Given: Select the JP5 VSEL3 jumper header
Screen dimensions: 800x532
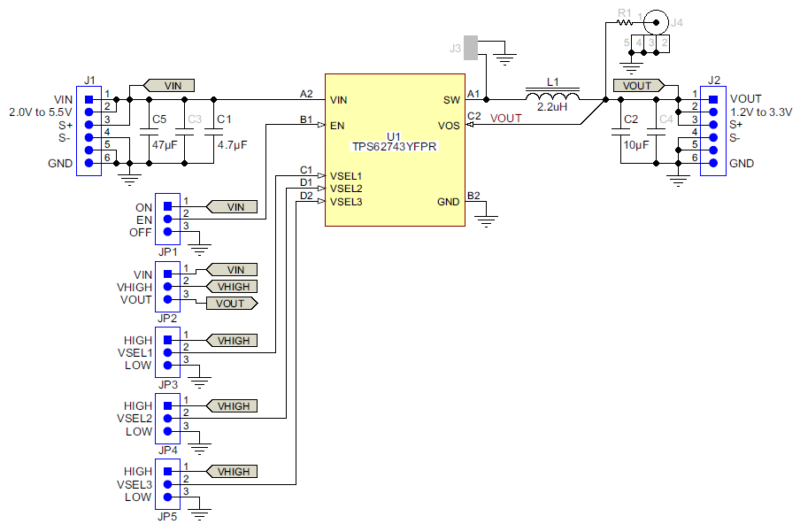Looking at the screenshot, I should coord(167,482).
